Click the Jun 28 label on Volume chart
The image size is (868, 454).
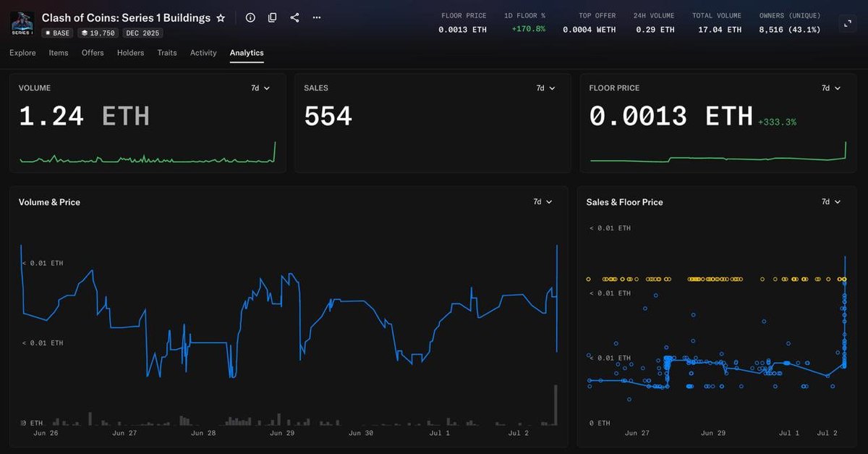[203, 434]
